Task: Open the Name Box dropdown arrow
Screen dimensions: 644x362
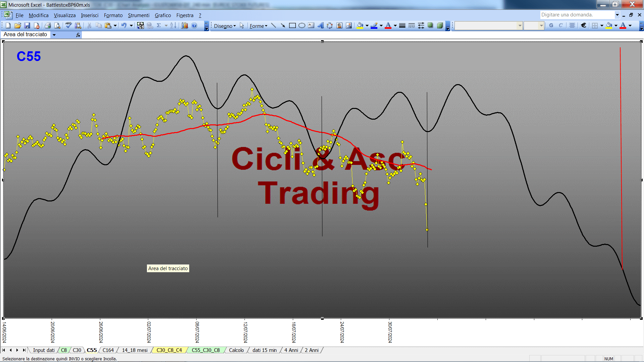Action: (54, 35)
